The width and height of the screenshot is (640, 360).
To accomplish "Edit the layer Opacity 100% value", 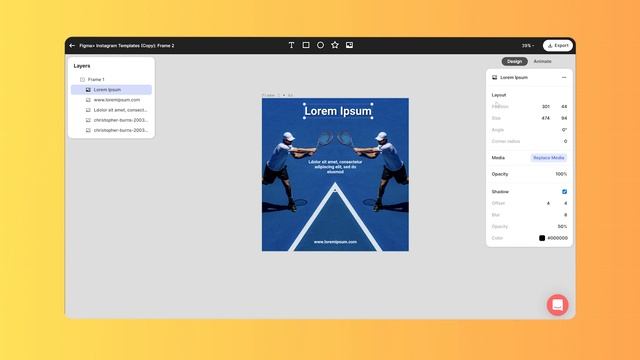I will click(561, 174).
